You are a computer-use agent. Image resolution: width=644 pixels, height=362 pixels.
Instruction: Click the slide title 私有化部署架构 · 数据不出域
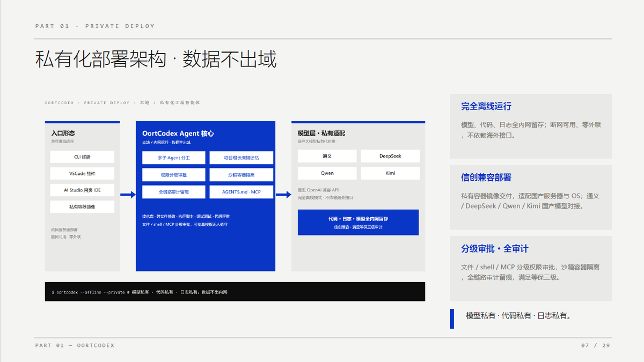[x=156, y=59]
